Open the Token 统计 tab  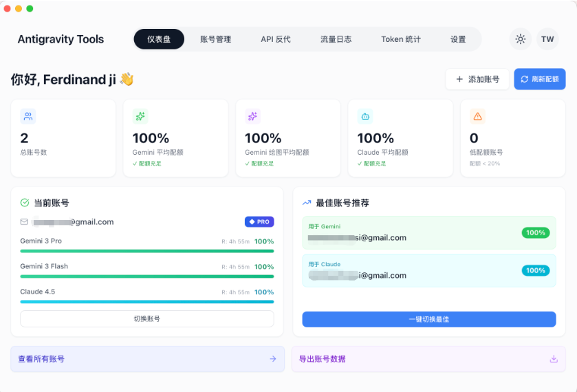pos(401,39)
